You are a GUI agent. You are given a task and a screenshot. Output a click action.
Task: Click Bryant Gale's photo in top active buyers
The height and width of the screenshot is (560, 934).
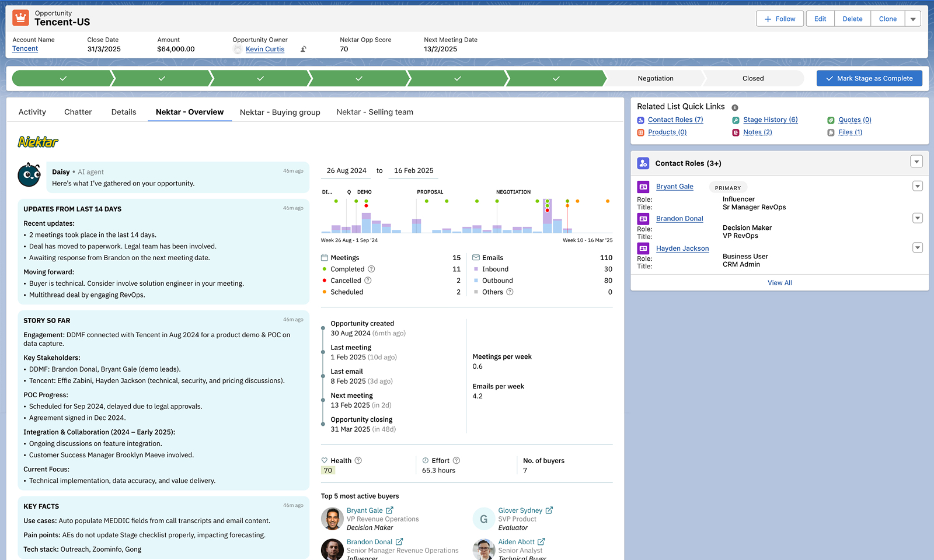click(332, 519)
